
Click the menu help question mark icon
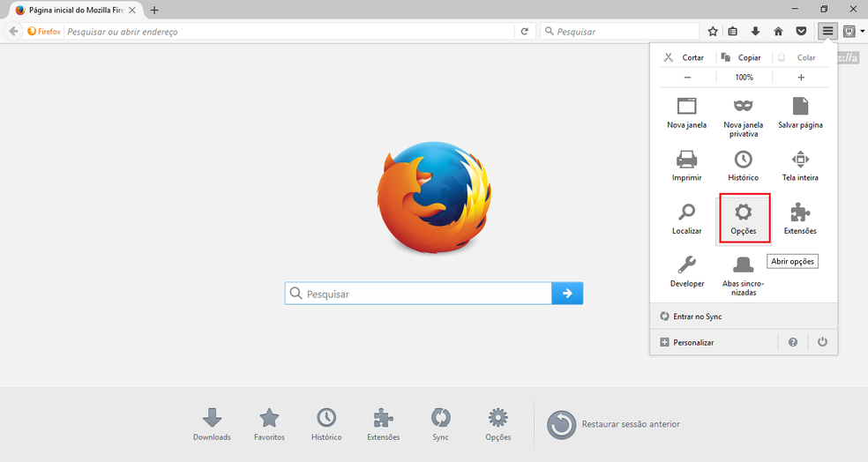pos(793,342)
